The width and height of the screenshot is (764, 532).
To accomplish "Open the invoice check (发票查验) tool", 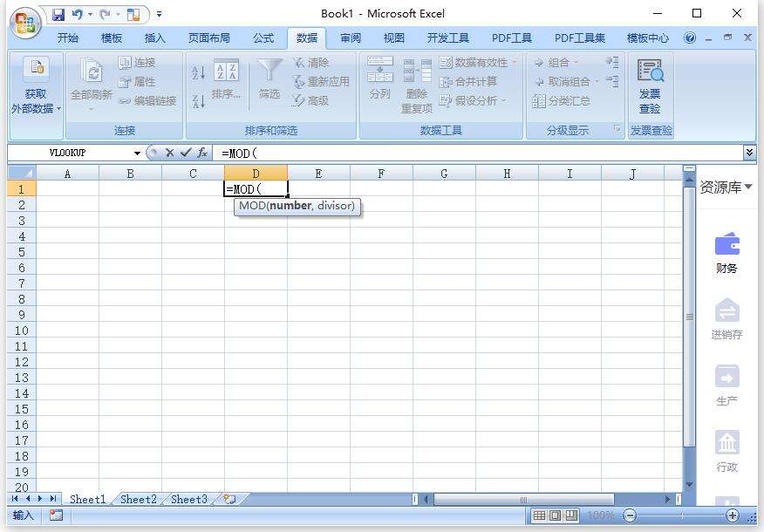I will point(651,86).
